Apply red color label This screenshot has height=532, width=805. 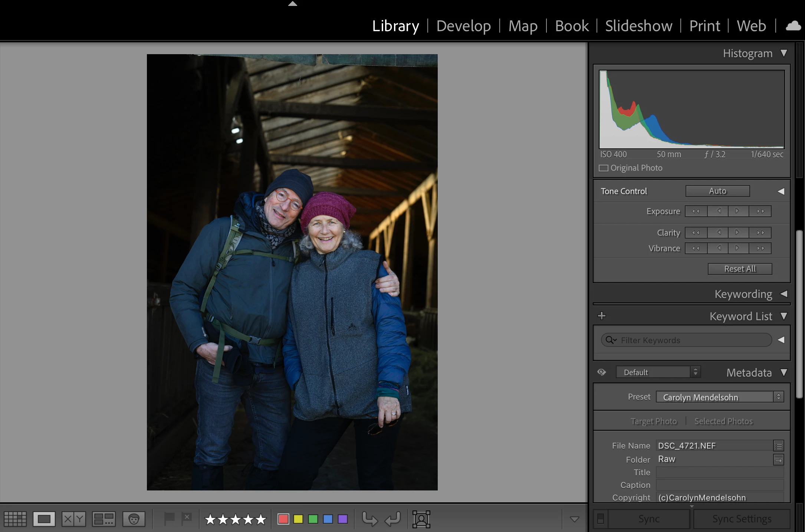point(283,519)
